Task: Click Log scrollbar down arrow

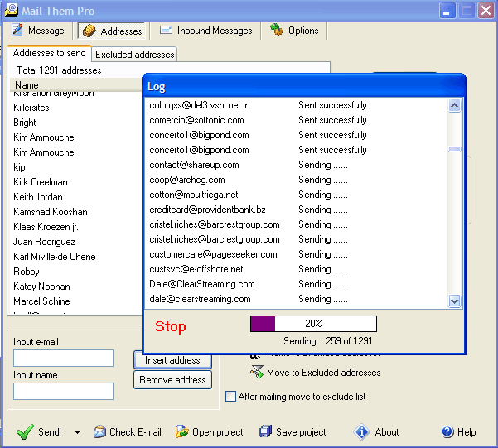Action: click(x=454, y=301)
